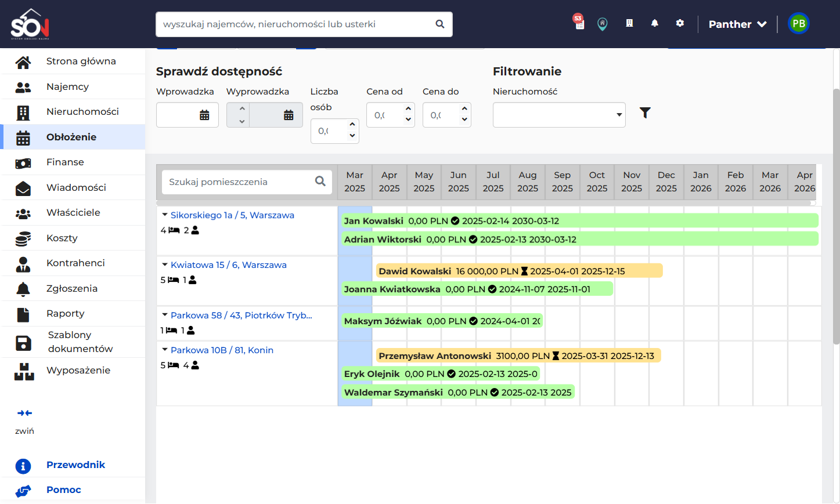Collapse the sidebar with zwiń

[x=24, y=421]
